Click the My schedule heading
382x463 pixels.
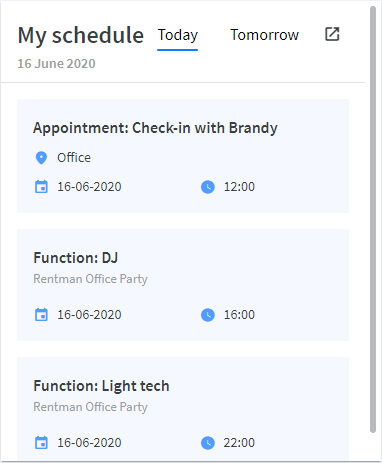[81, 35]
